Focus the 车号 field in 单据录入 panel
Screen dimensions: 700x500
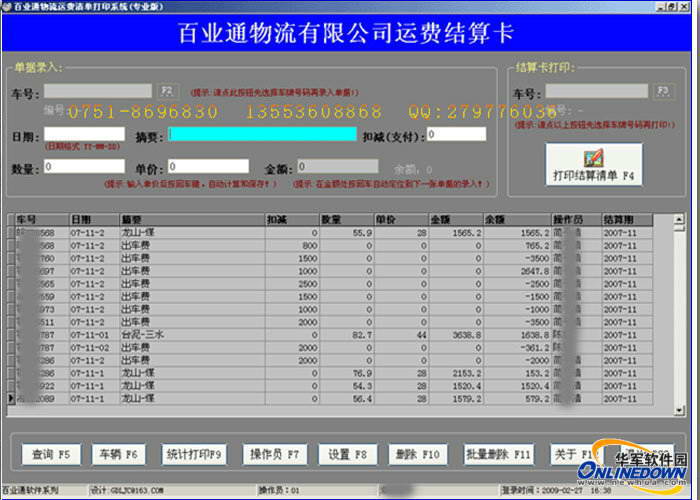pos(98,91)
